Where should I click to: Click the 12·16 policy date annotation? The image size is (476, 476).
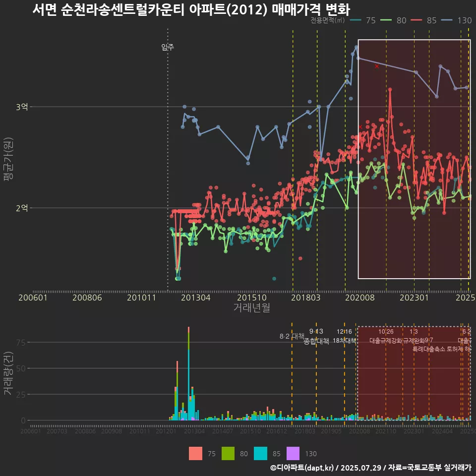[x=344, y=332]
